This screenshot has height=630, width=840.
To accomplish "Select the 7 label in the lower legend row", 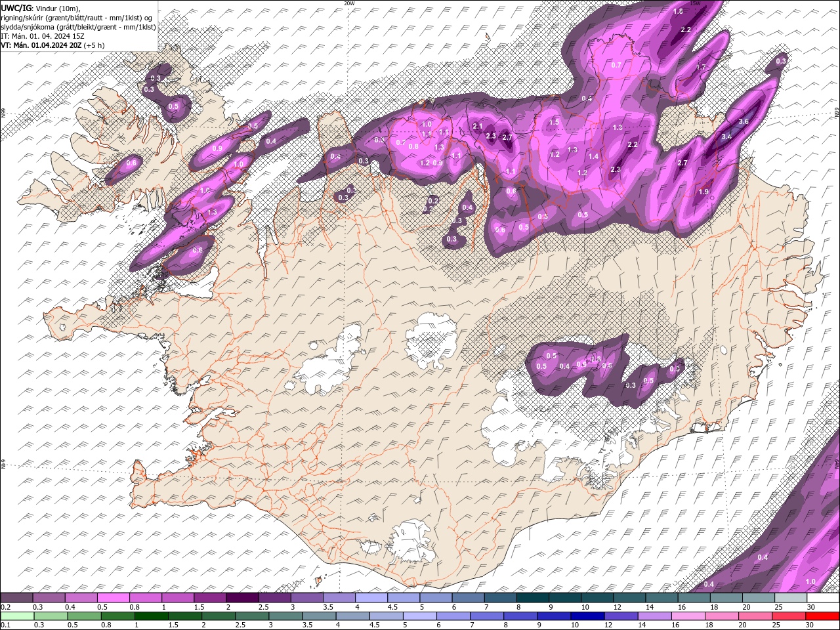I will pos(472,625).
